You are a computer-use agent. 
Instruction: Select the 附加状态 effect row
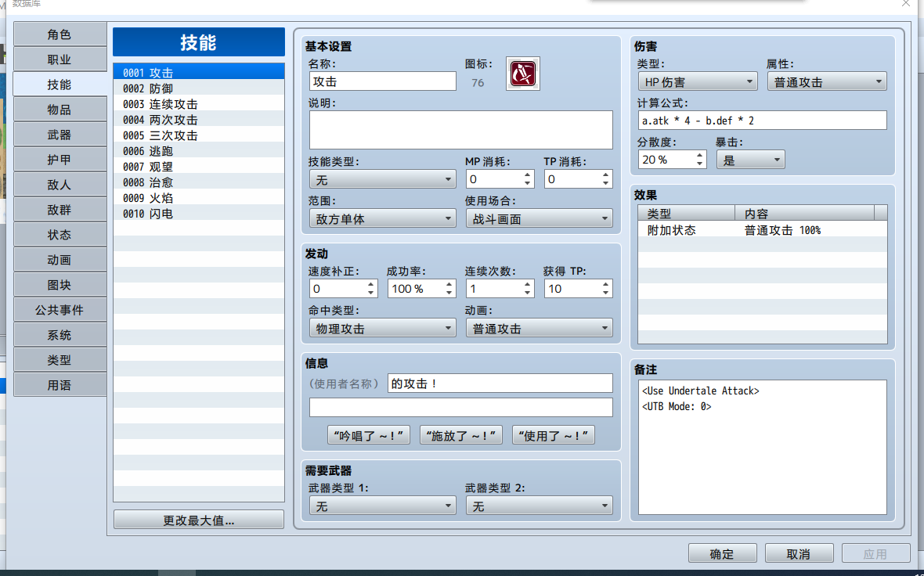click(x=762, y=230)
